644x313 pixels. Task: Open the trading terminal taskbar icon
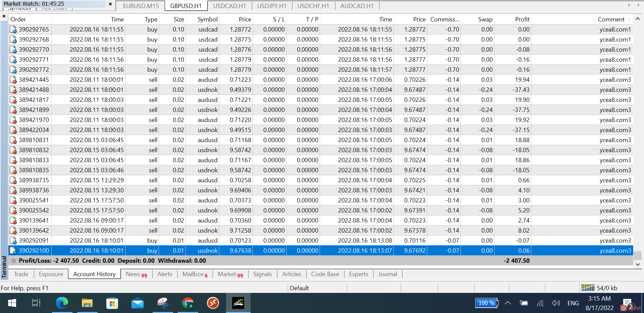pyautogui.click(x=238, y=303)
